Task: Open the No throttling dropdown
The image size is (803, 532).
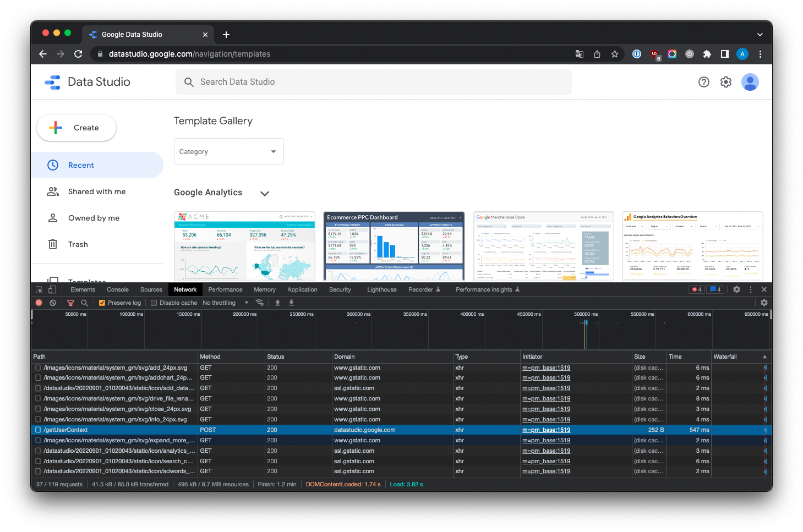Action: (x=225, y=303)
